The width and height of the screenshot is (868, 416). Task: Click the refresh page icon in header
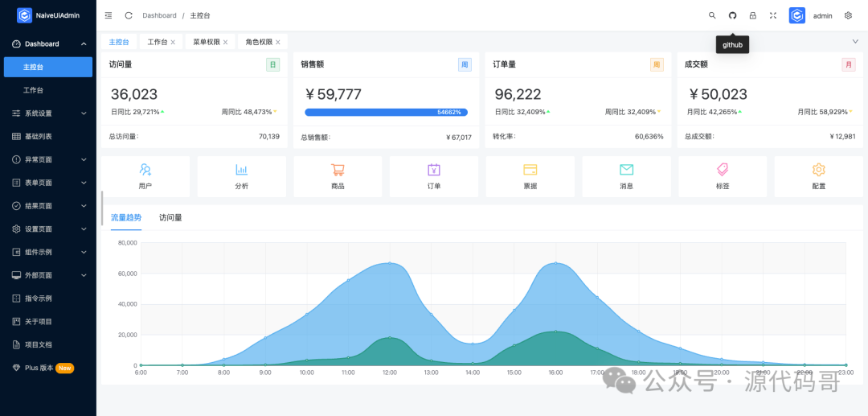[x=129, y=15]
